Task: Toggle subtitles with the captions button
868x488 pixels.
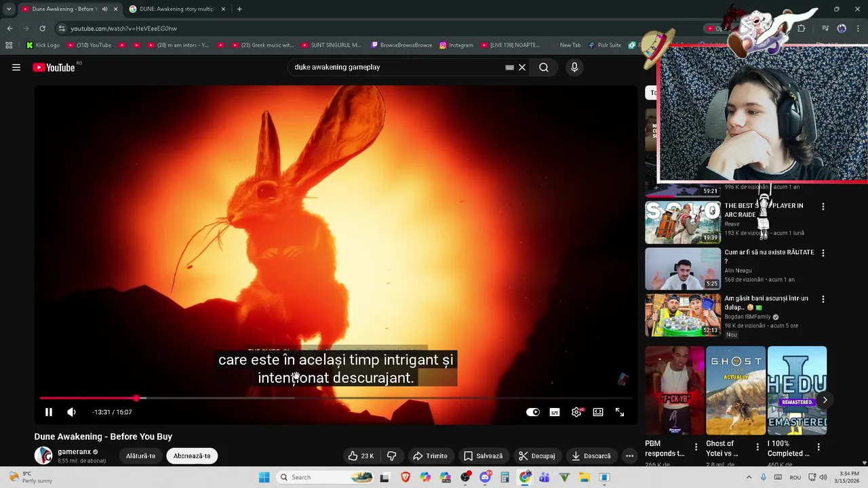Action: point(555,412)
